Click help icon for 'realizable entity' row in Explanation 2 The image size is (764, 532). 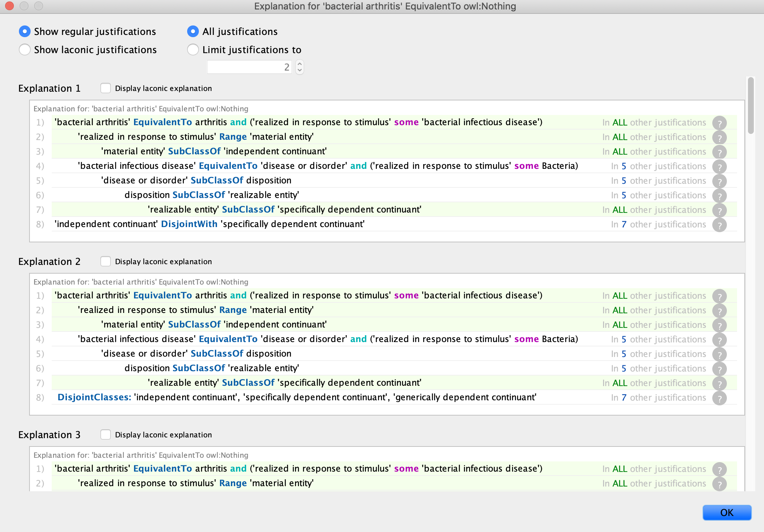click(720, 383)
